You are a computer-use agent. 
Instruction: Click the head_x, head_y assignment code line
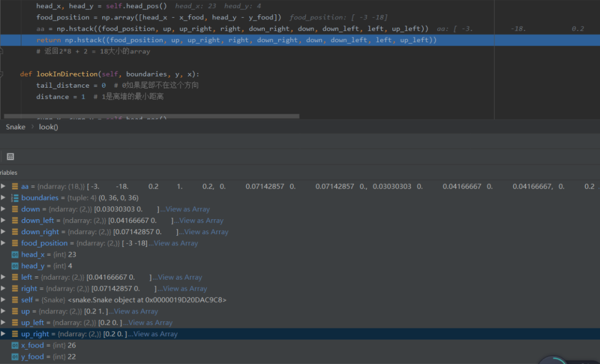pos(102,6)
